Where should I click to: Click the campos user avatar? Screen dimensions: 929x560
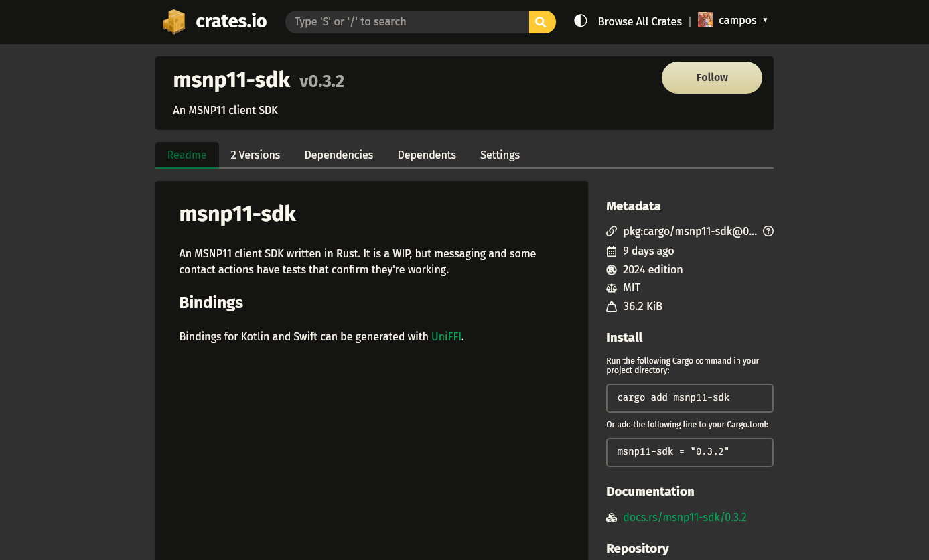pos(705,20)
